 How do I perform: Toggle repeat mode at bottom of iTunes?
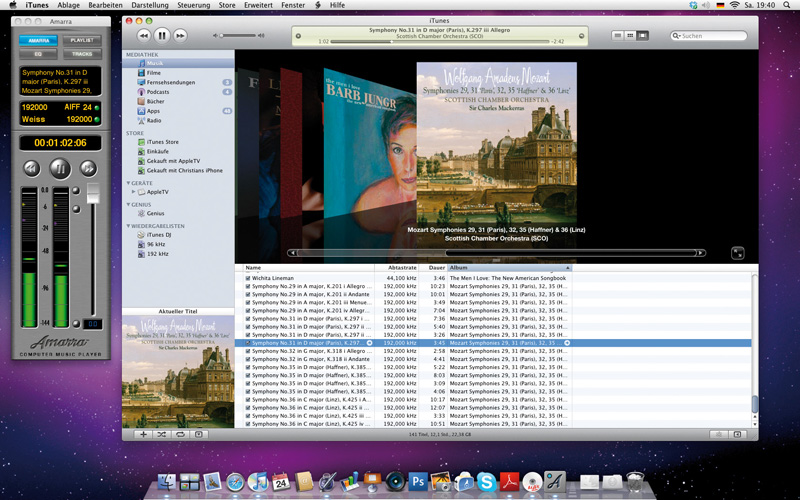click(x=180, y=434)
